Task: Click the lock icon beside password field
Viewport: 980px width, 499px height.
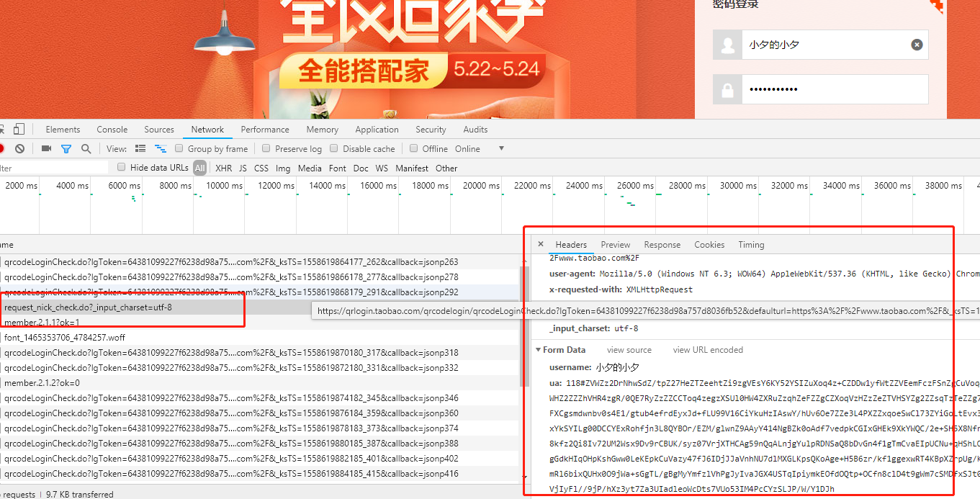Action: 727,89
